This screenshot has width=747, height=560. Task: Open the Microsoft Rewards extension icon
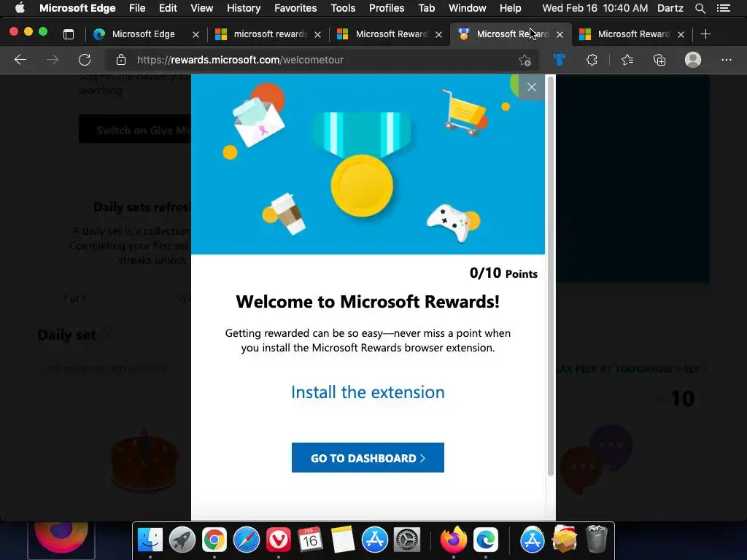click(x=560, y=60)
